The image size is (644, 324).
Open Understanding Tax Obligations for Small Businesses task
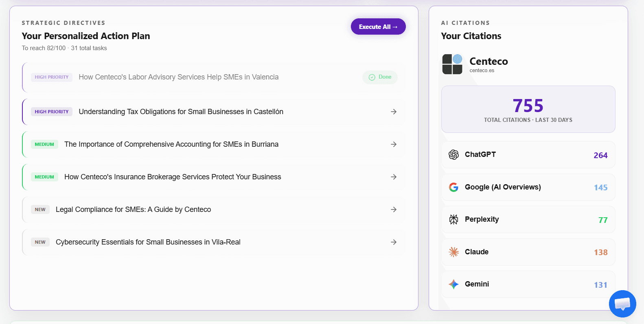pyautogui.click(x=214, y=112)
